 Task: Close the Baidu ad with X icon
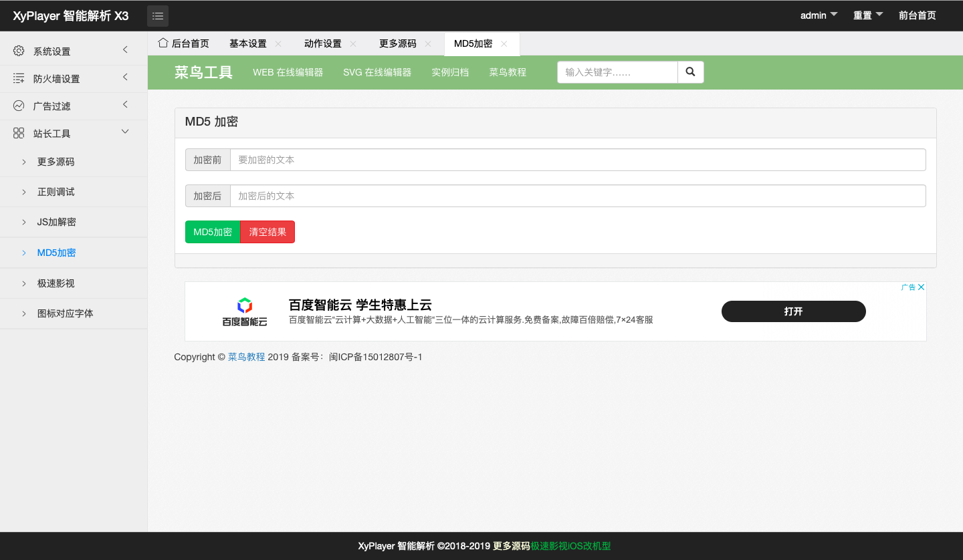[921, 287]
